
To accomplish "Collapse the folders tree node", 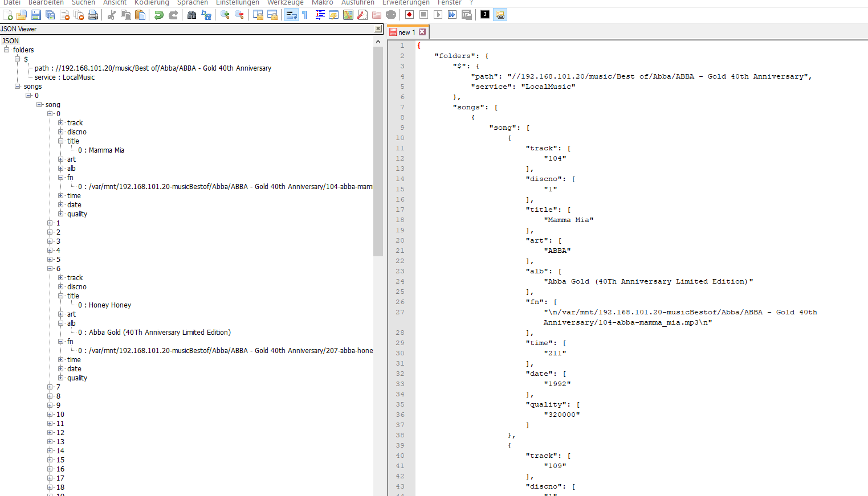I will point(7,50).
